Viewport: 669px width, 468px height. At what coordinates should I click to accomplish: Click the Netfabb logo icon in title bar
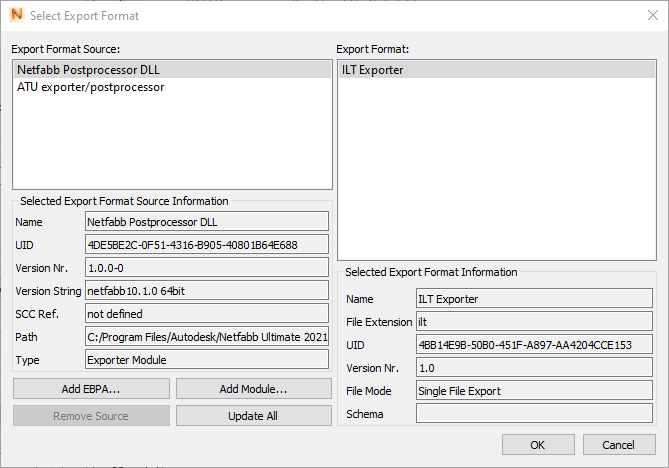[x=15, y=15]
